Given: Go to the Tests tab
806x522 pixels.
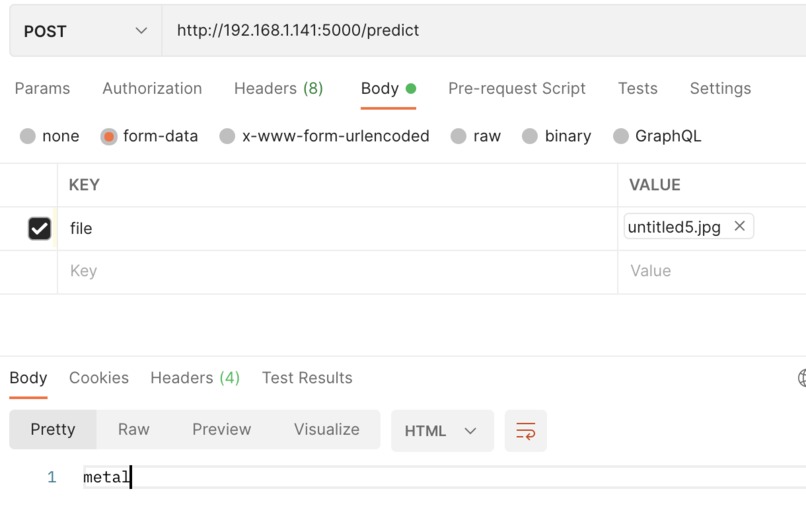Looking at the screenshot, I should click(x=637, y=88).
